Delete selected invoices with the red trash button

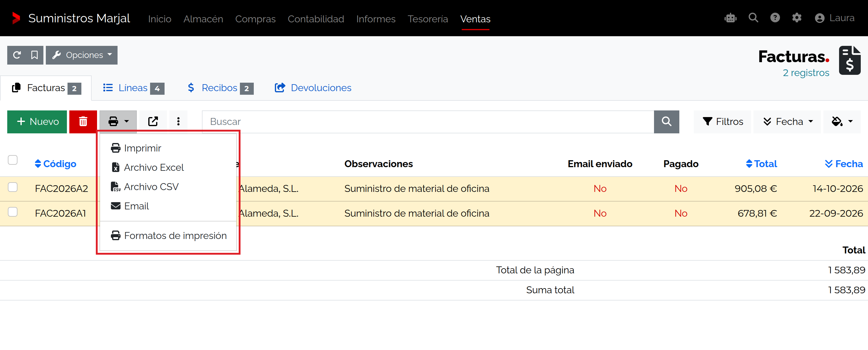coord(83,121)
